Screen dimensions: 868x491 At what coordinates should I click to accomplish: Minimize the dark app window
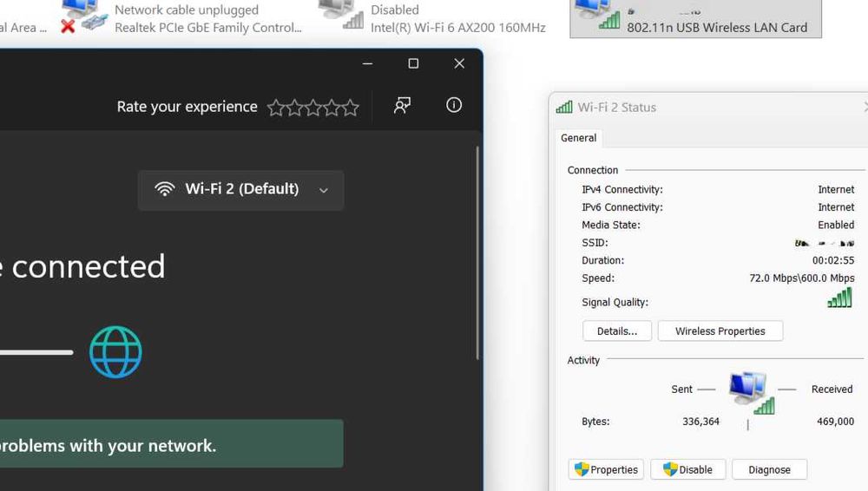pyautogui.click(x=367, y=63)
